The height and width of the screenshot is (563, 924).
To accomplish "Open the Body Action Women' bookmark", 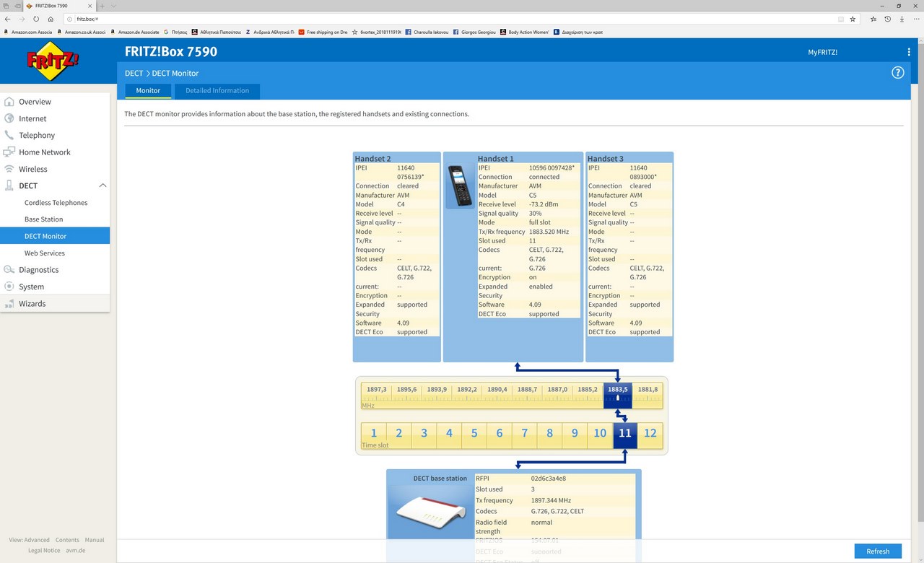I will coord(526,32).
